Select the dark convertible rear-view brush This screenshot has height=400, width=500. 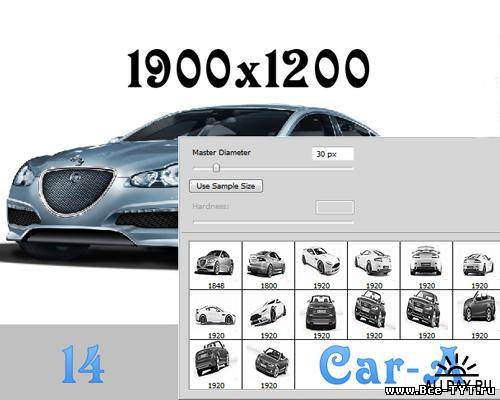321,315
